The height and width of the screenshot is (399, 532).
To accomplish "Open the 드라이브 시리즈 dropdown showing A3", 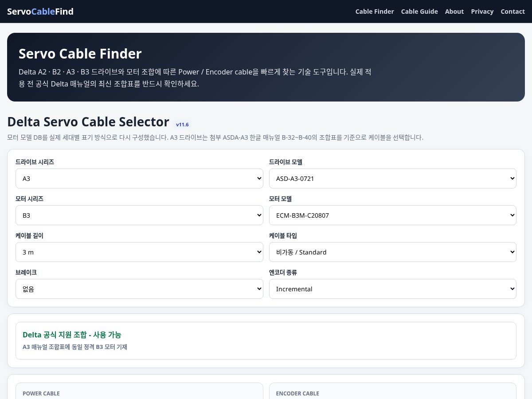I will pos(139,179).
